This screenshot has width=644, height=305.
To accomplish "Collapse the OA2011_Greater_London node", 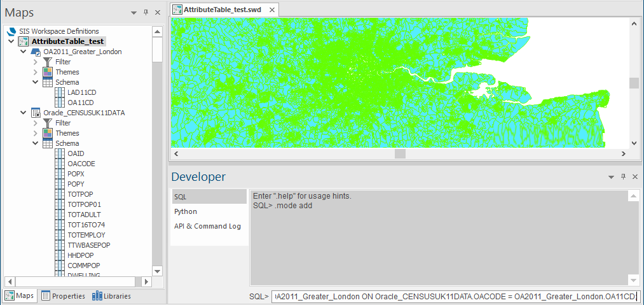I will (x=23, y=52).
